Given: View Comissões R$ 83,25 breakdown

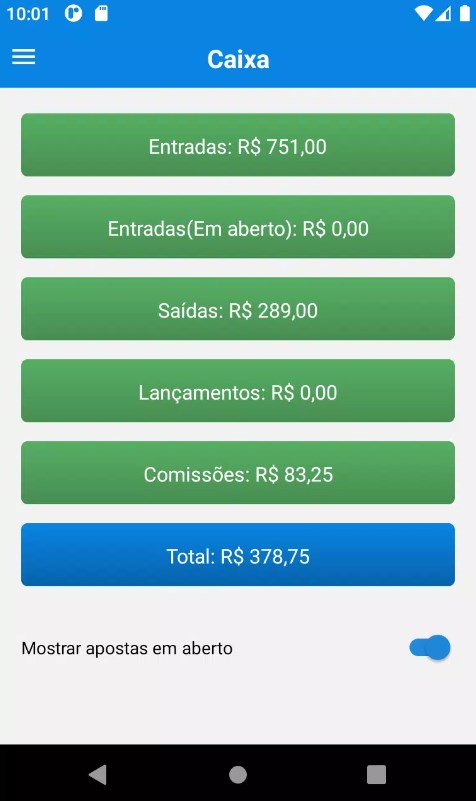Looking at the screenshot, I should [238, 473].
